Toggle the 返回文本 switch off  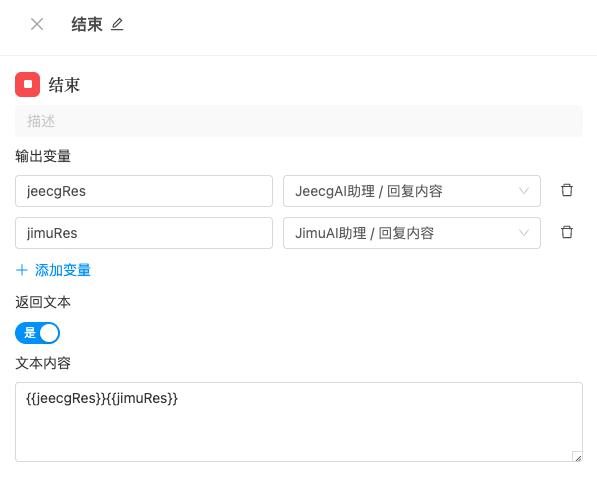[x=37, y=333]
